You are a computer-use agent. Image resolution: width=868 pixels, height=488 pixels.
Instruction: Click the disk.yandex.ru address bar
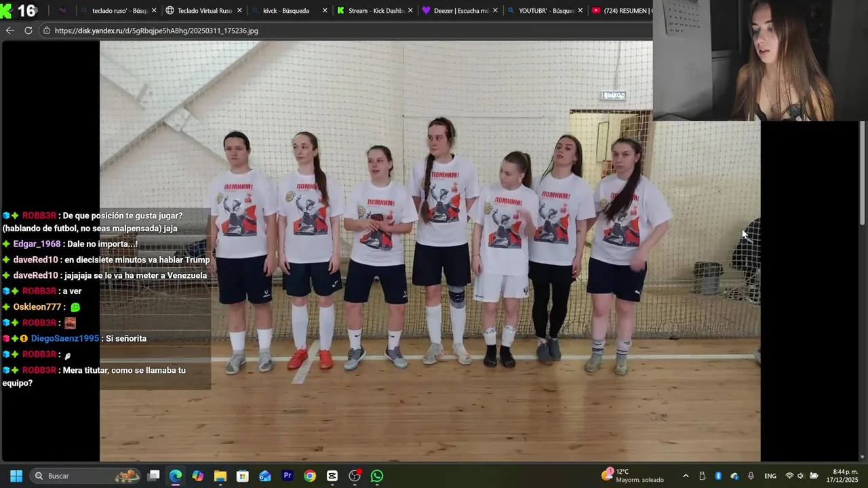pos(346,30)
